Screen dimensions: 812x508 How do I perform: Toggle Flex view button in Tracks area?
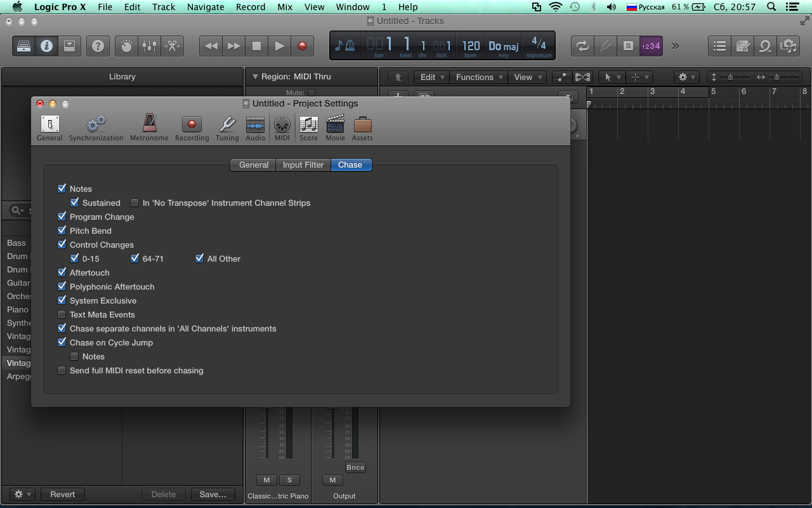582,77
